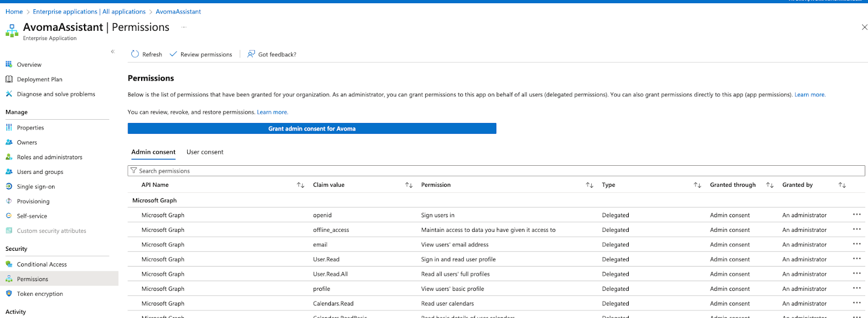Click the Overview sidebar icon
868x318 pixels.
tap(9, 64)
